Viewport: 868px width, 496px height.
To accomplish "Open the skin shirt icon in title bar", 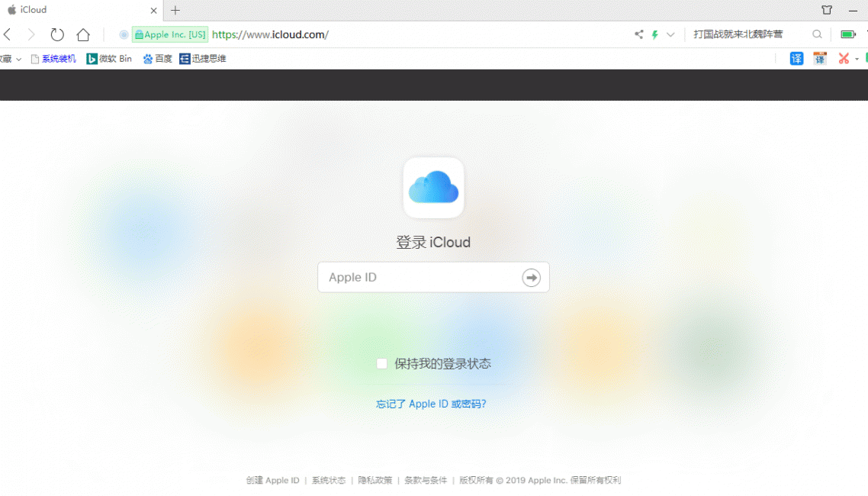I will click(x=827, y=10).
